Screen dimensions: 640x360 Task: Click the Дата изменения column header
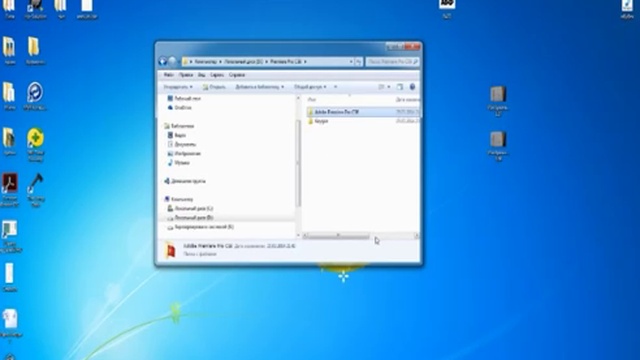407,100
